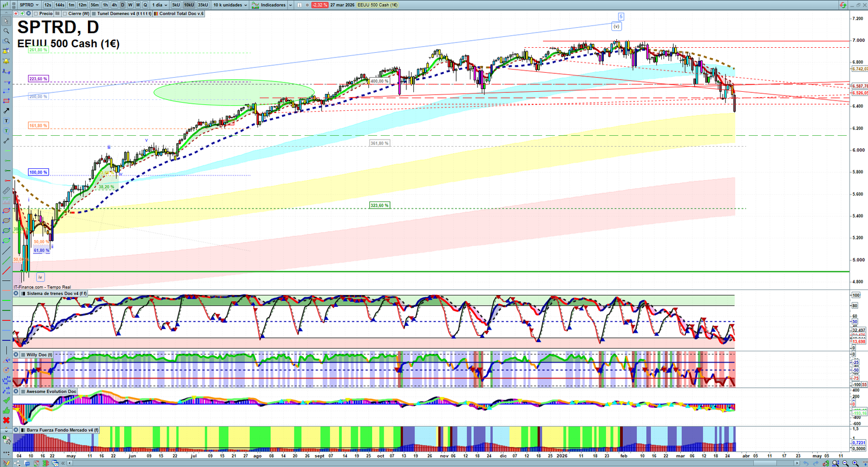Open the SPTRD symbol dropdown

(x=29, y=5)
